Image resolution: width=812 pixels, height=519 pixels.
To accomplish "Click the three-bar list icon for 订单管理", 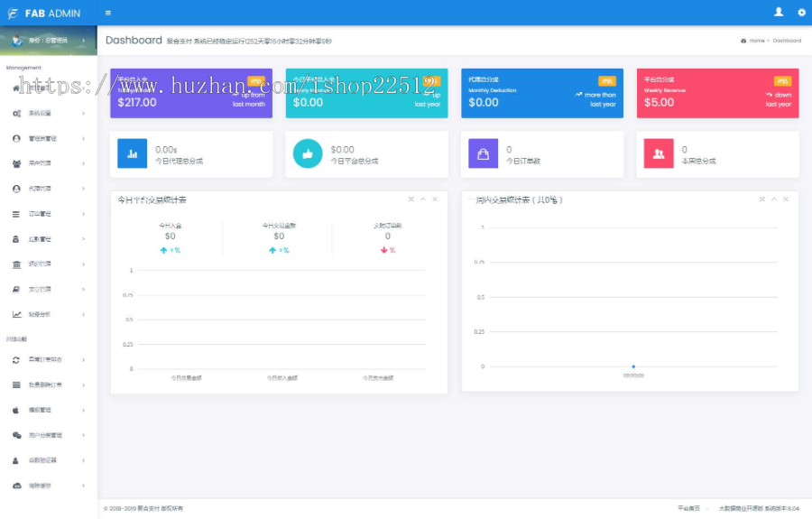I will [16, 214].
